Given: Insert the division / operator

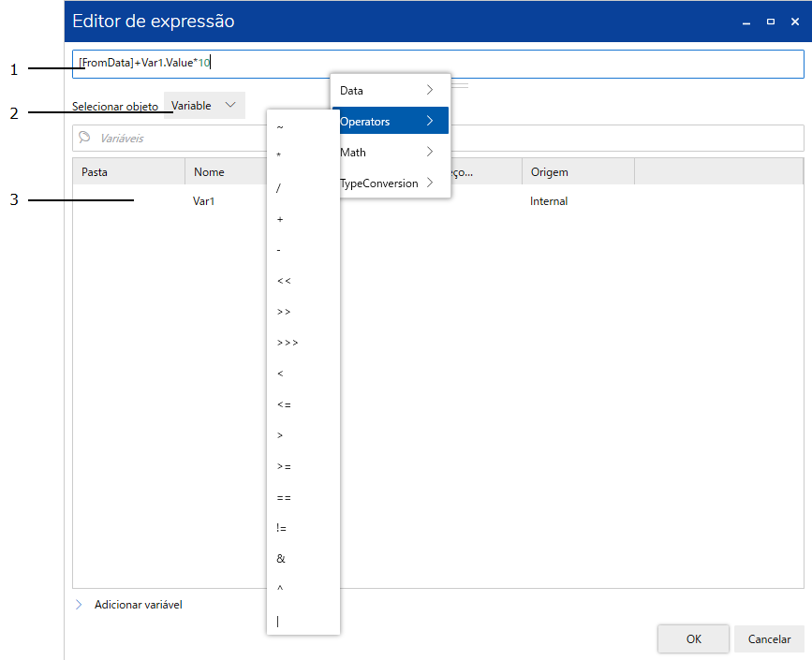Looking at the screenshot, I should (x=303, y=188).
